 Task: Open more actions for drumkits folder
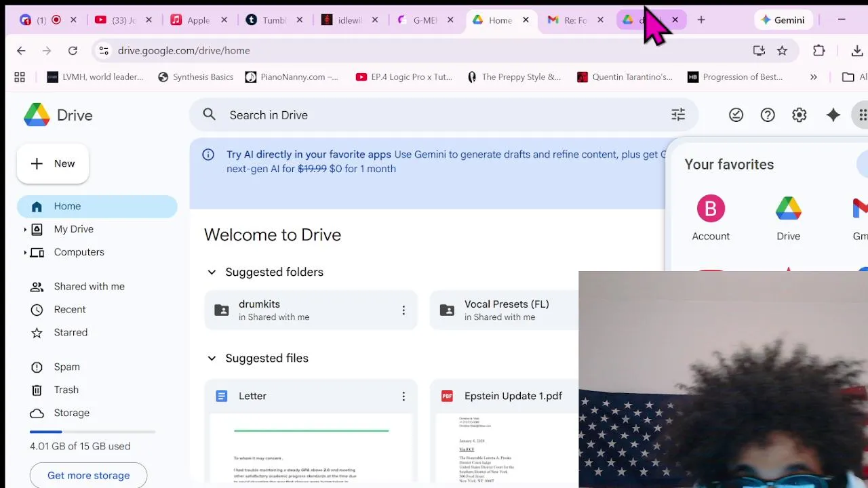click(x=403, y=310)
